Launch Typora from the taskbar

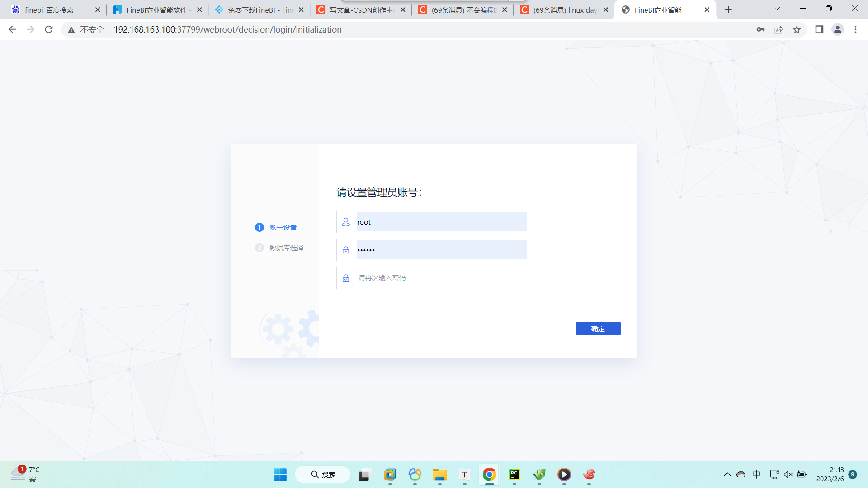tap(464, 475)
